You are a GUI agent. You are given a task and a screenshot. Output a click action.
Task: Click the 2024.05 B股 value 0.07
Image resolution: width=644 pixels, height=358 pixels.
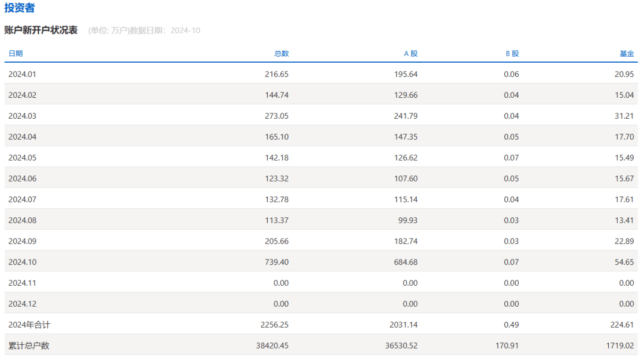[511, 158]
